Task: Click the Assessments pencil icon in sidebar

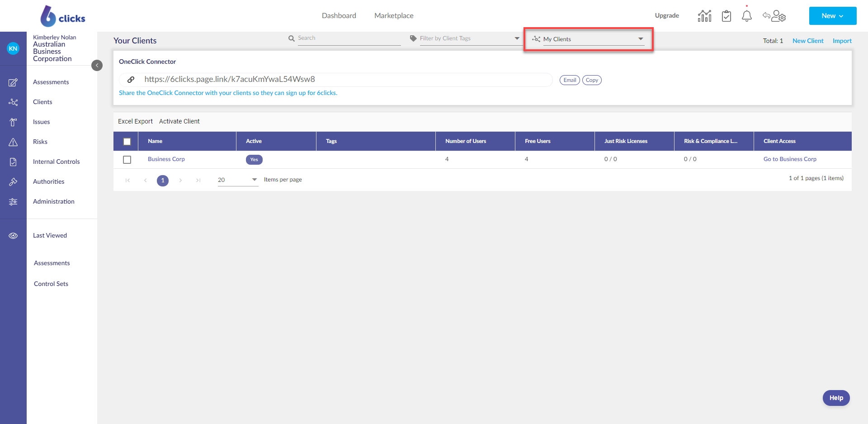Action: pyautogui.click(x=13, y=82)
